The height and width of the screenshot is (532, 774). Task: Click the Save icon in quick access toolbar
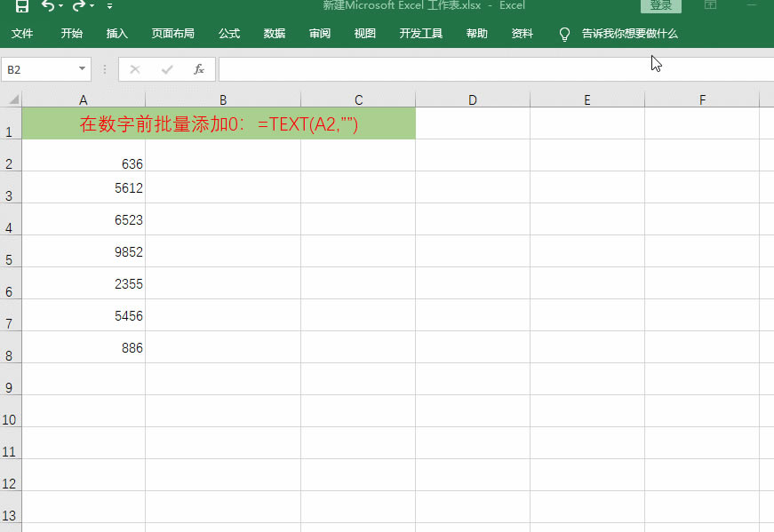coord(22,6)
